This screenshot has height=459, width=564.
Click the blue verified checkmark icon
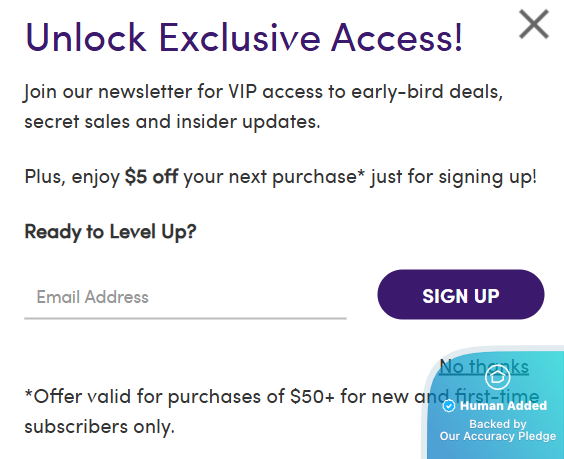449,406
